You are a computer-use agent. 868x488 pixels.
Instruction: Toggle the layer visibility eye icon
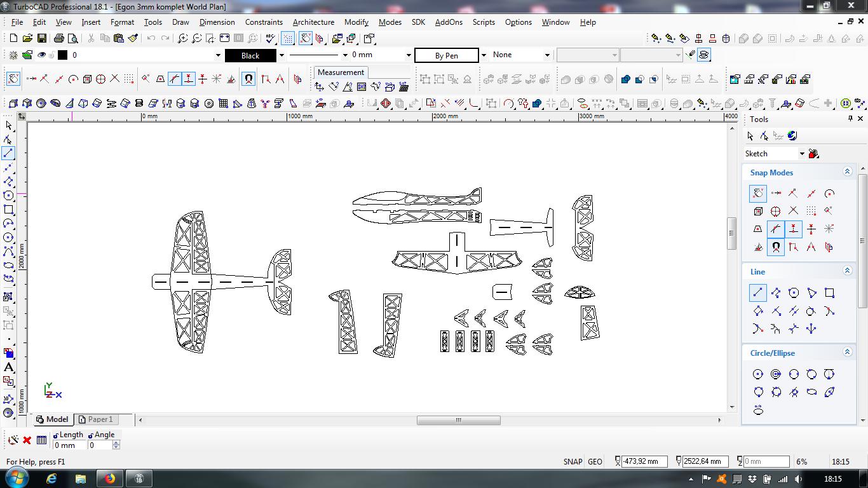(41, 55)
